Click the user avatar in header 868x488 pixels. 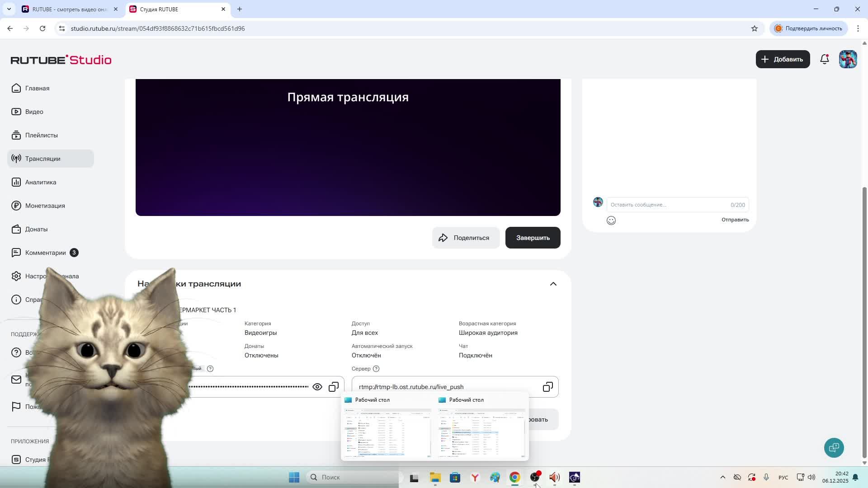tap(848, 59)
